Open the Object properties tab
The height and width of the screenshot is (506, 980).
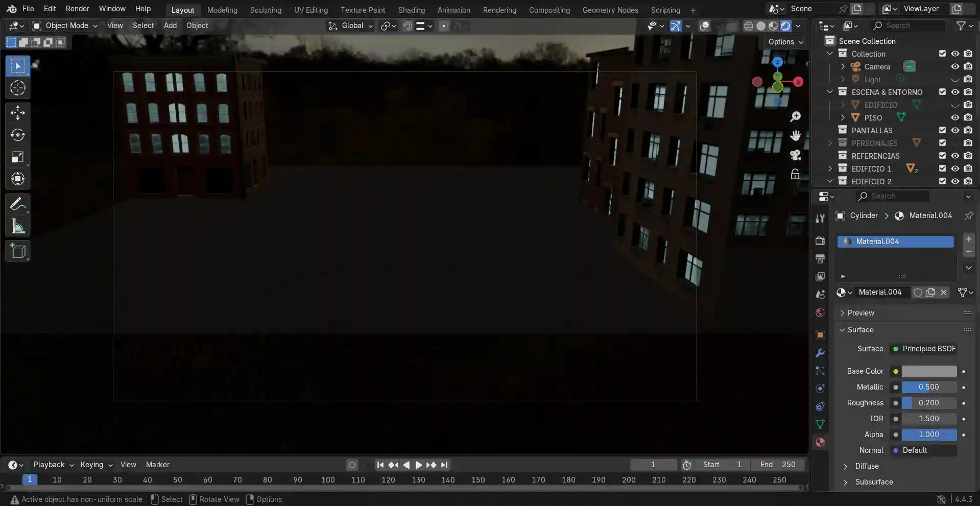[x=820, y=335]
